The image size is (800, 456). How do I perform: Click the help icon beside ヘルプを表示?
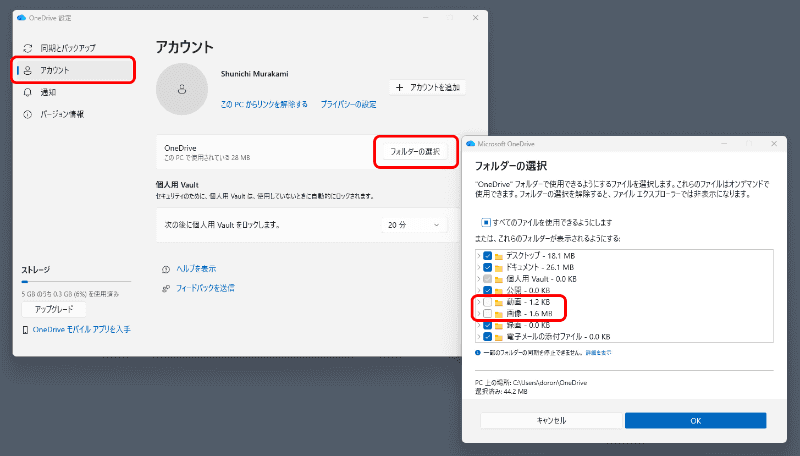166,269
